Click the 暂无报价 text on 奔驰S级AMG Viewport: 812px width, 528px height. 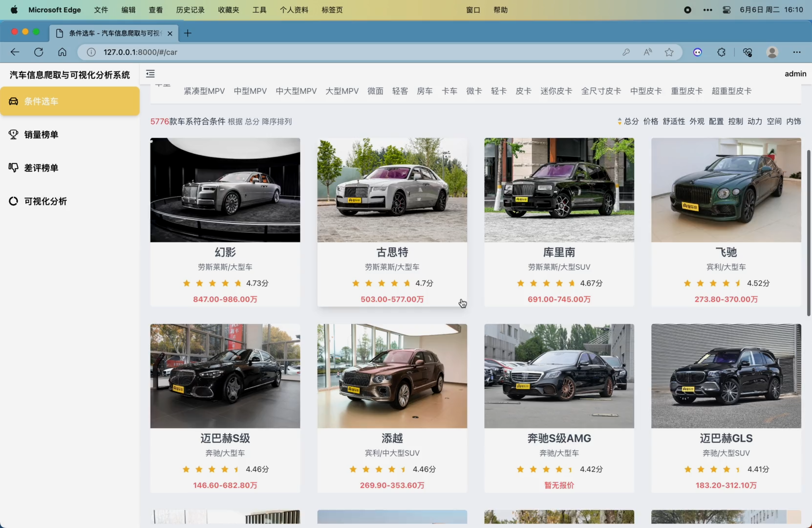pyautogui.click(x=559, y=485)
